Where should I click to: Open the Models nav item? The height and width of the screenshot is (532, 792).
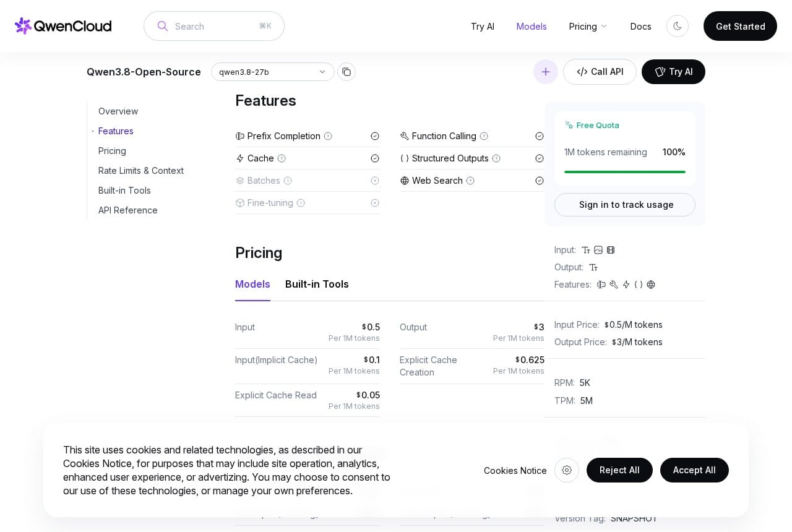pos(532,26)
